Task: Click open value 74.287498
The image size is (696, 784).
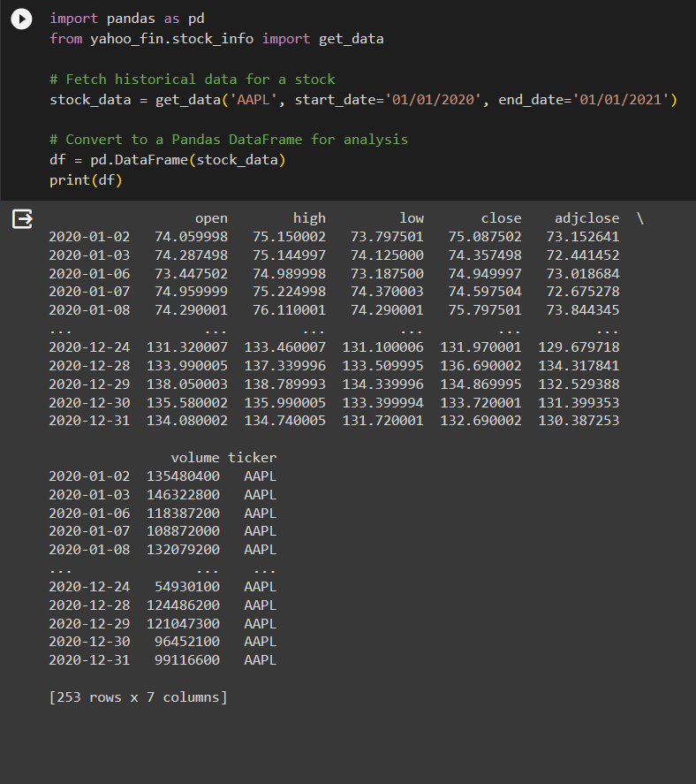Action: click(191, 255)
